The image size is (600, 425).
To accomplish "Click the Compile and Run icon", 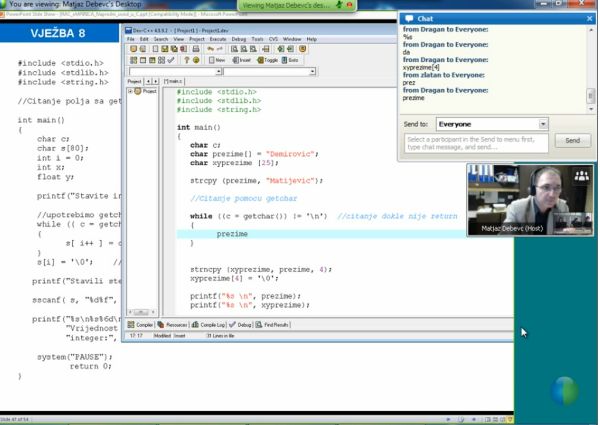I will [x=152, y=60].
